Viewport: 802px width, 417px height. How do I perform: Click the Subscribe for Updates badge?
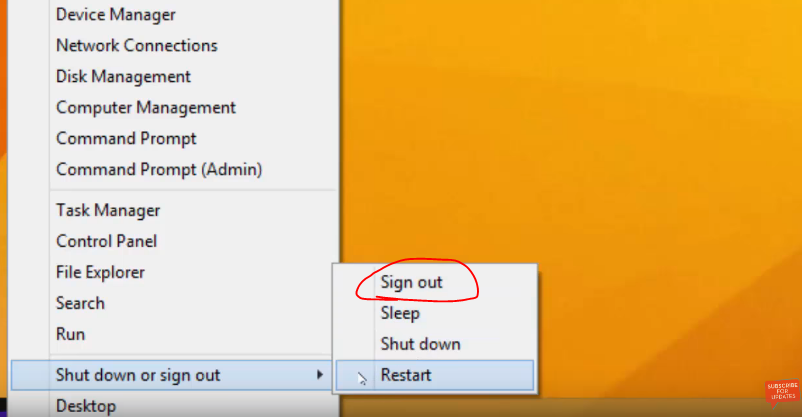tap(782, 392)
